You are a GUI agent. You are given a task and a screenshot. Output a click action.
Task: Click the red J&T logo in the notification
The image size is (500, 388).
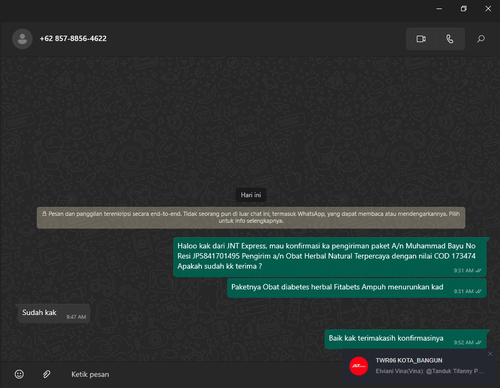tap(359, 366)
